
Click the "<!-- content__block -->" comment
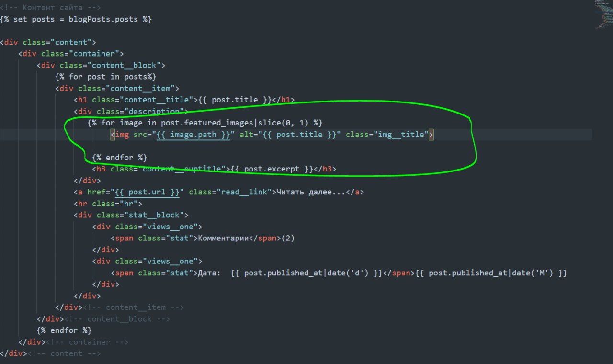click(x=117, y=319)
